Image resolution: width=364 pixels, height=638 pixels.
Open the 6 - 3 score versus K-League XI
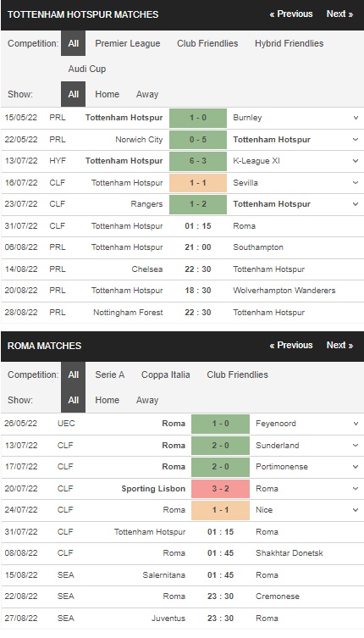[x=198, y=161]
